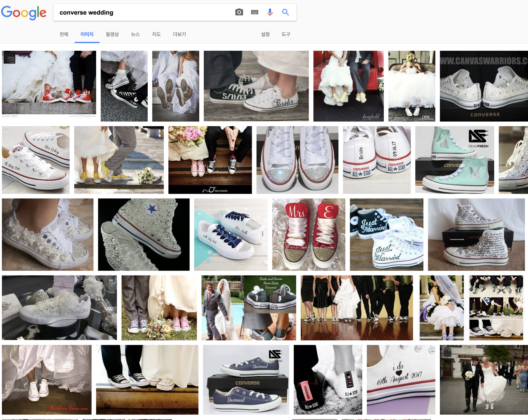
Task: Open yellow Converse couple on dock image
Action: [119, 160]
